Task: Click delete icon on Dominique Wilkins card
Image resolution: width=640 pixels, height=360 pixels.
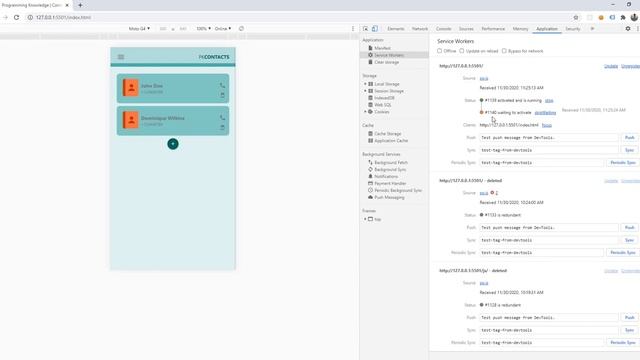Action: [222, 127]
